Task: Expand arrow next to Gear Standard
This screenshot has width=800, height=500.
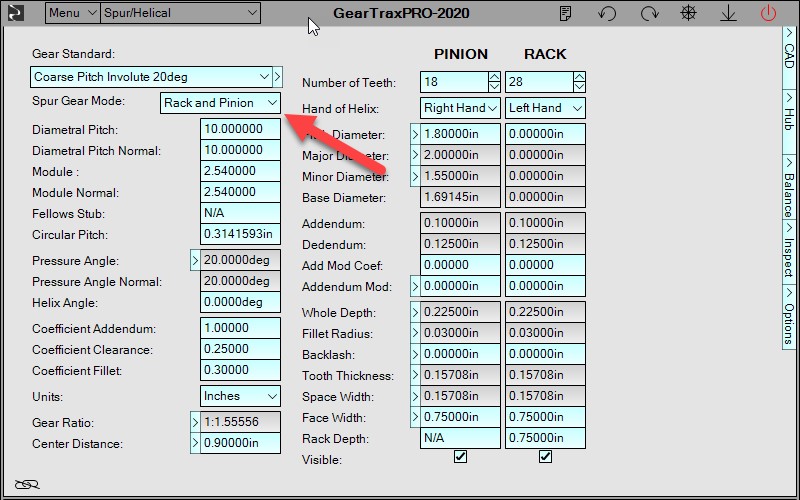Action: 277,77
